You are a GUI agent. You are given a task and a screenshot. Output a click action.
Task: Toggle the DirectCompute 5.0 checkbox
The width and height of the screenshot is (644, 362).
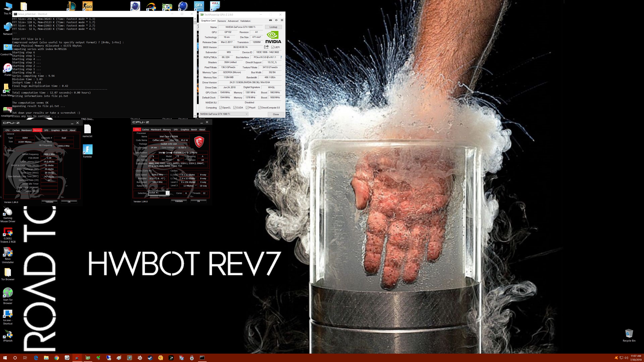[x=259, y=108]
